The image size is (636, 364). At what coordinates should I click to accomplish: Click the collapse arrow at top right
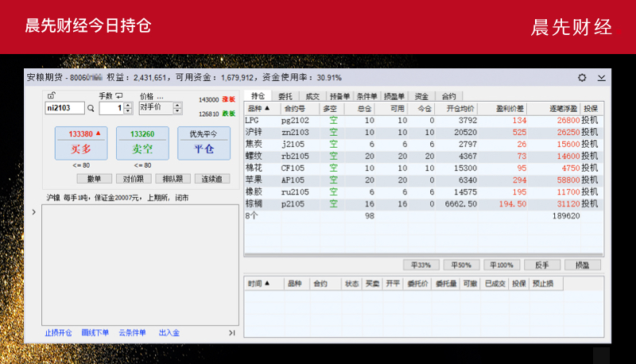[x=601, y=78]
